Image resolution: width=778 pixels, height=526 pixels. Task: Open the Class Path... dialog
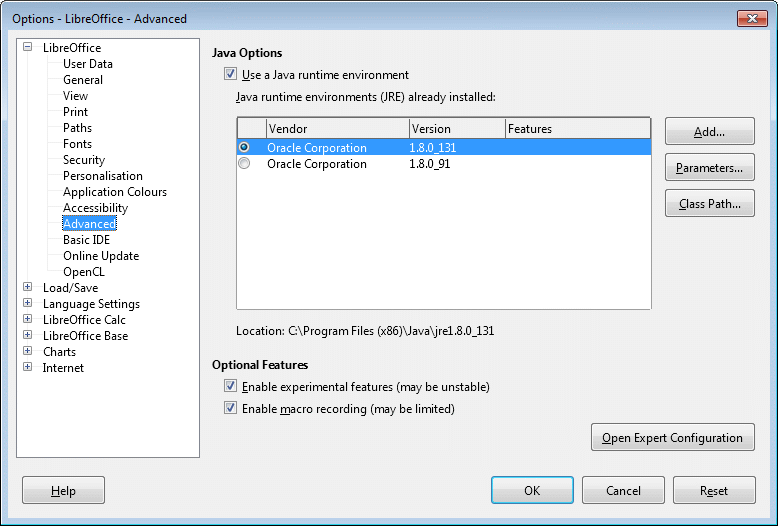[x=710, y=203]
